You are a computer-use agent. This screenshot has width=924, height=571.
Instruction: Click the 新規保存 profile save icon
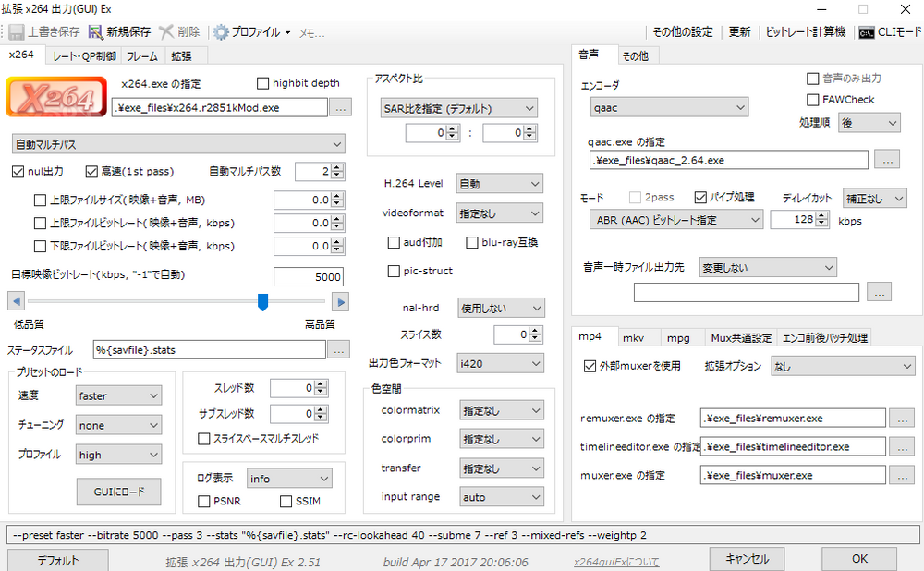(96, 31)
